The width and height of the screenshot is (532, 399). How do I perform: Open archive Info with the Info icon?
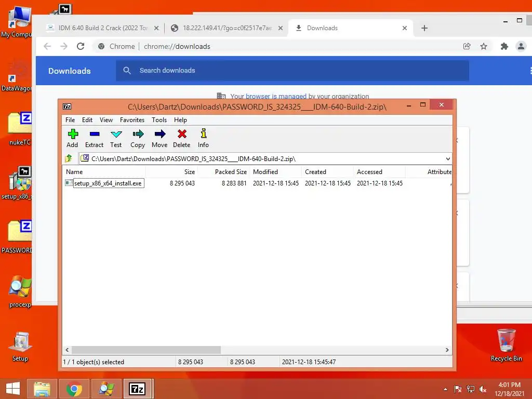(x=203, y=138)
